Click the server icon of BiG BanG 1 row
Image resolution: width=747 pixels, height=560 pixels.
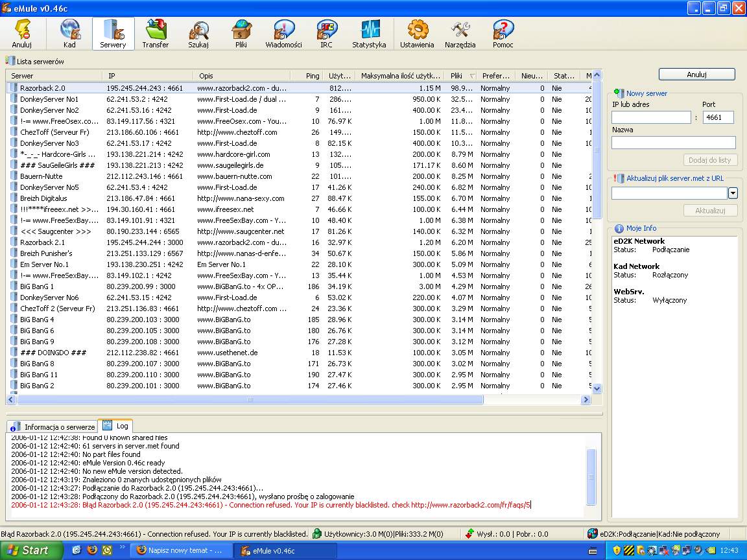tap(14, 286)
